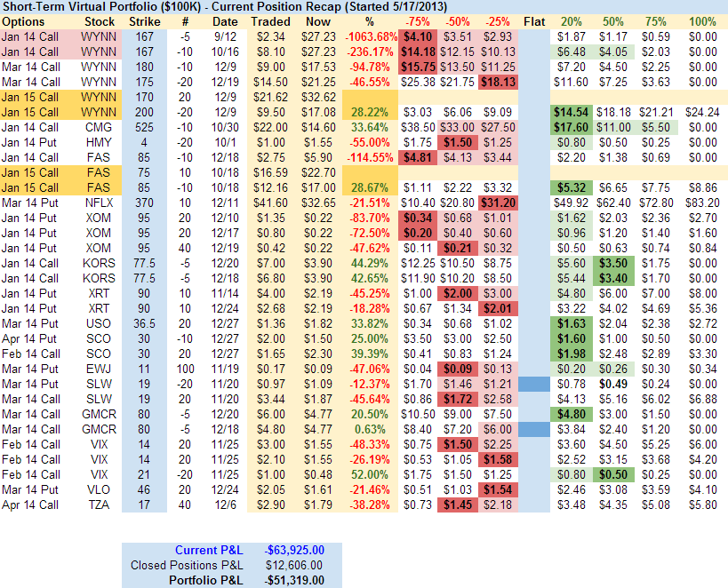
Task: Select the green highlighted $14.54 cell
Action: point(569,112)
